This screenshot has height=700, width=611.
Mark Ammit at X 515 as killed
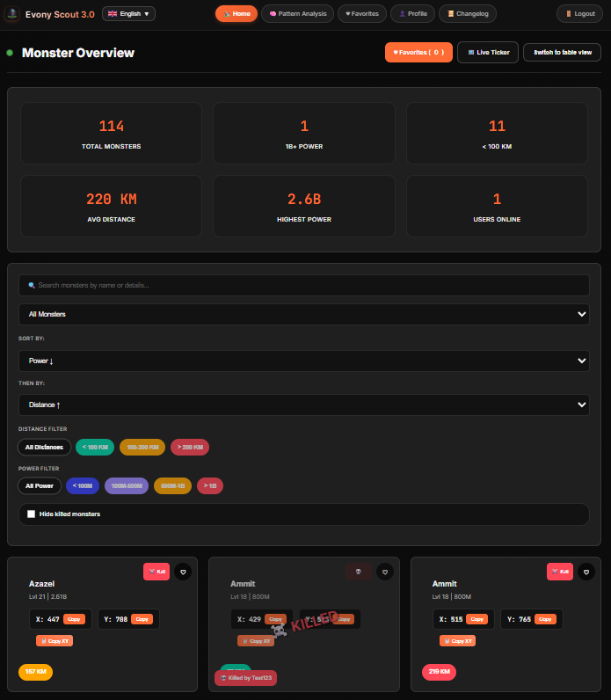tap(560, 572)
